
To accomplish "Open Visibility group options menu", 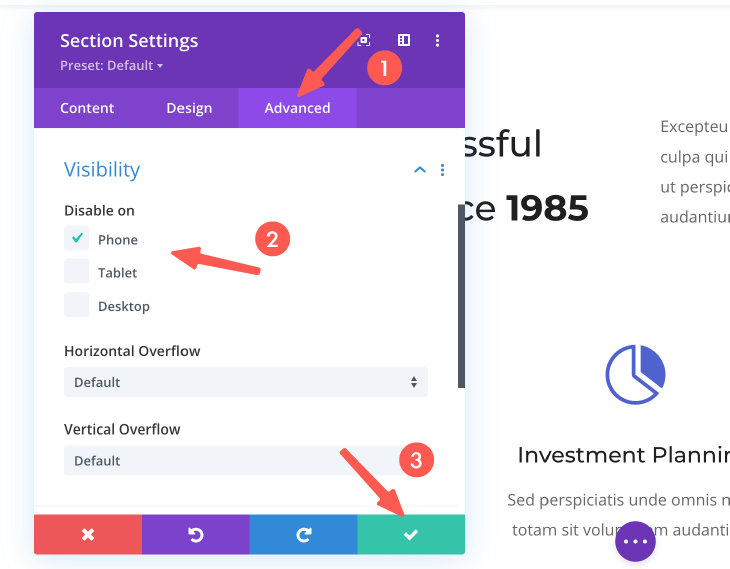I will (x=443, y=170).
